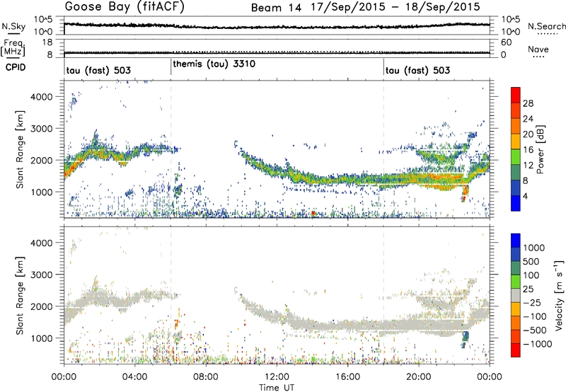
Task: Pick the yellow 16–20 dB Power colorbar segment
Action: (x=516, y=142)
